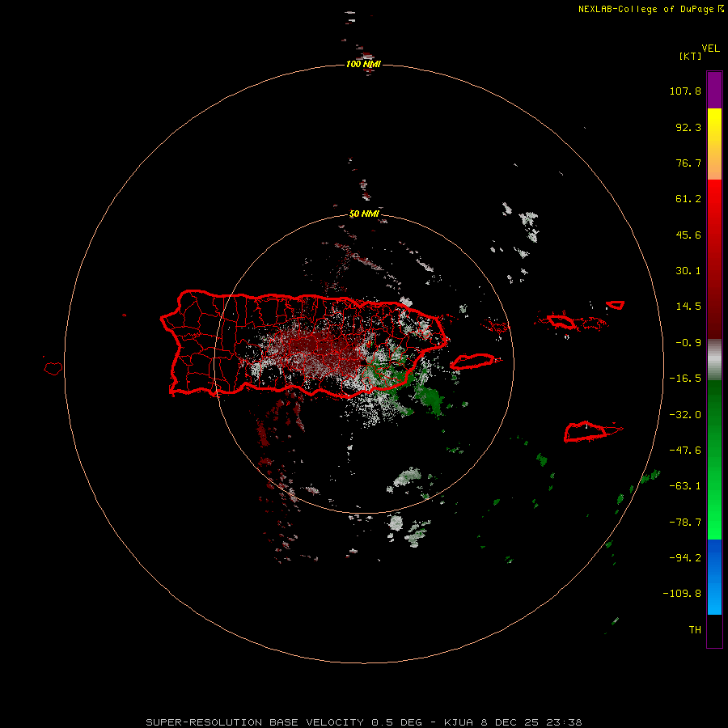Click the Mona island outline at far west
The image size is (728, 728).
(53, 369)
